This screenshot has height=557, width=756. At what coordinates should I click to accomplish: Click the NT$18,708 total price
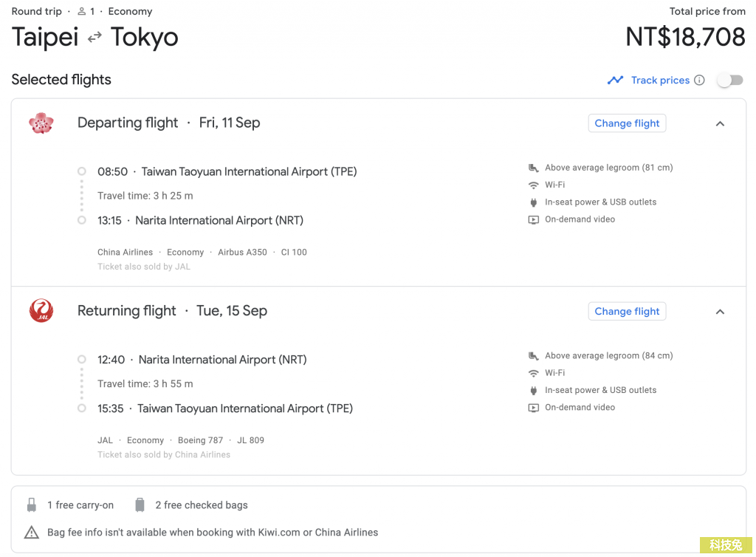[685, 37]
